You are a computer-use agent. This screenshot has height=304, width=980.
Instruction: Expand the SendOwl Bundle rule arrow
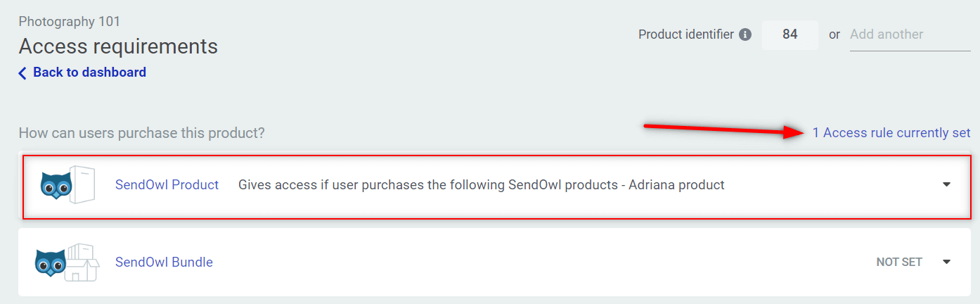[x=946, y=262]
